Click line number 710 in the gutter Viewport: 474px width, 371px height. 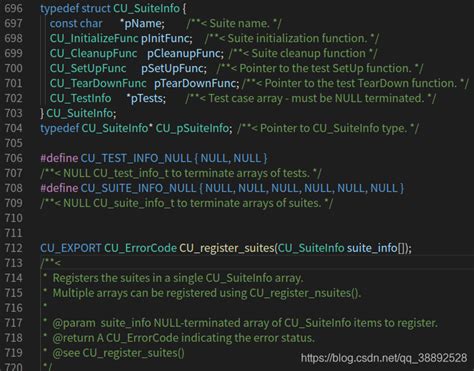click(x=13, y=218)
